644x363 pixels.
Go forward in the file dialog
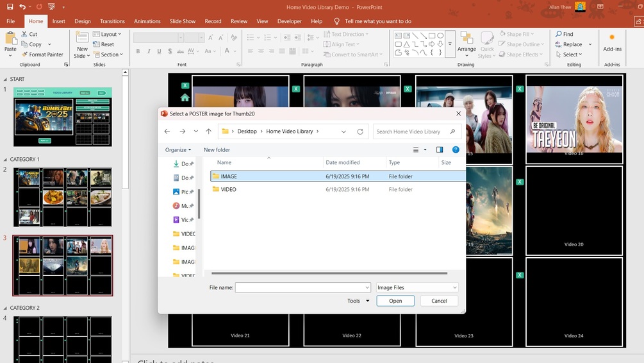pos(183,131)
